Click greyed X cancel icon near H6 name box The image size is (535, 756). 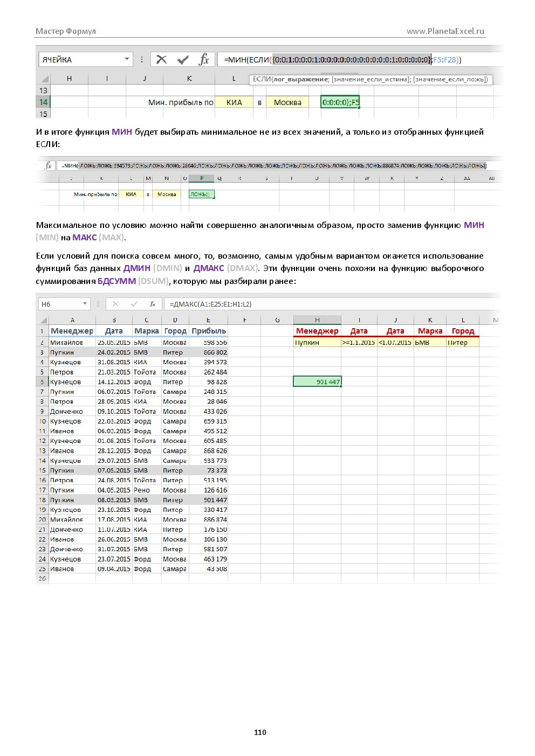tap(115, 304)
